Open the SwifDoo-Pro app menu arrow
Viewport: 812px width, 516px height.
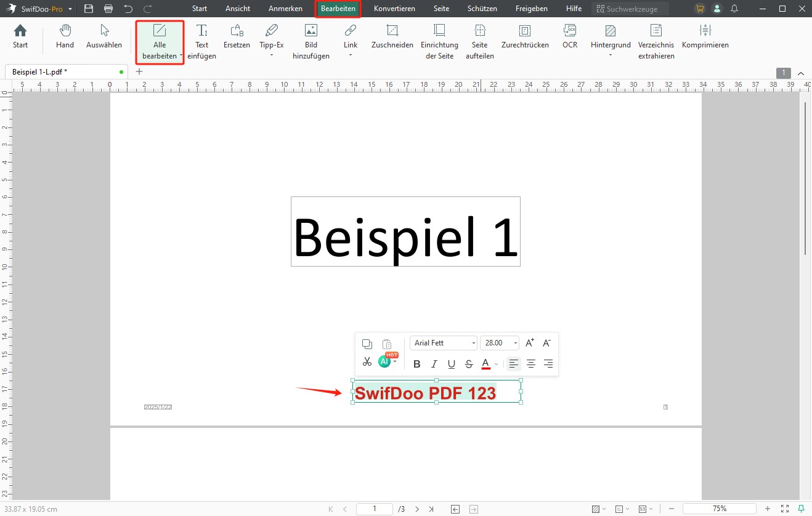point(71,9)
